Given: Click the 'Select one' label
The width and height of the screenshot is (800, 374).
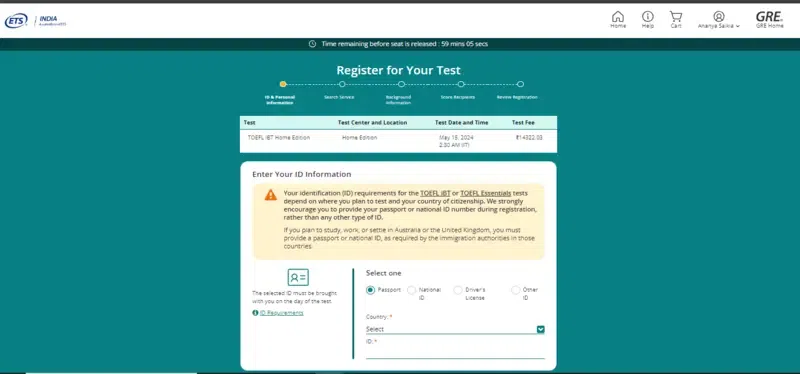Looking at the screenshot, I should [x=384, y=273].
